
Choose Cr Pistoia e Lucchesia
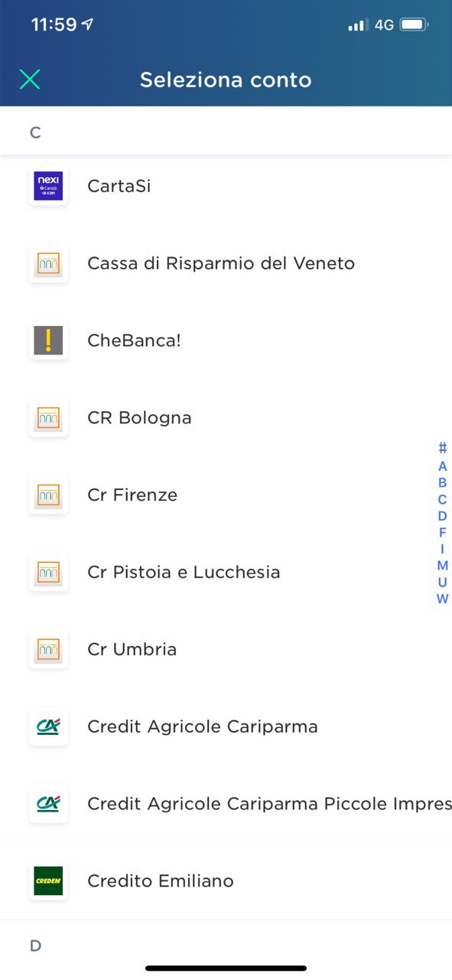[x=226, y=572]
